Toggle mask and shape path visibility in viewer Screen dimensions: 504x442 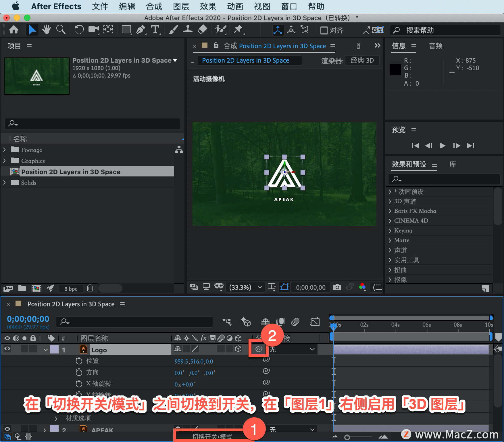[x=284, y=287]
